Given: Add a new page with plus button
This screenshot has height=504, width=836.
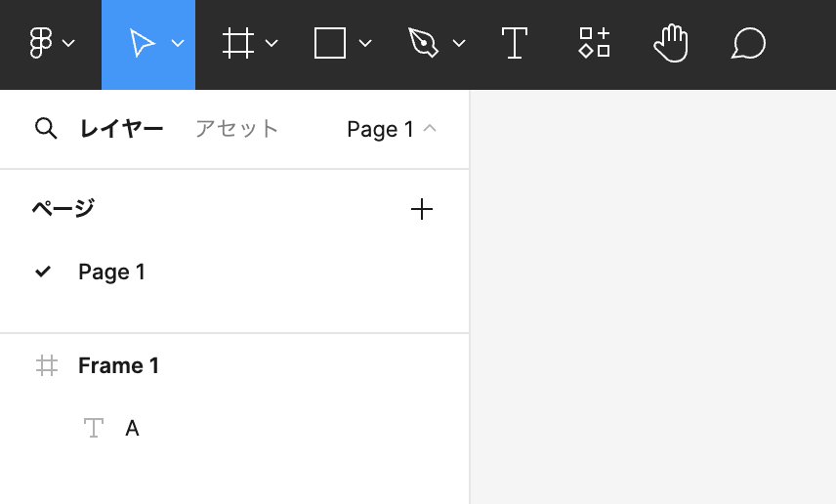Looking at the screenshot, I should (x=421, y=209).
